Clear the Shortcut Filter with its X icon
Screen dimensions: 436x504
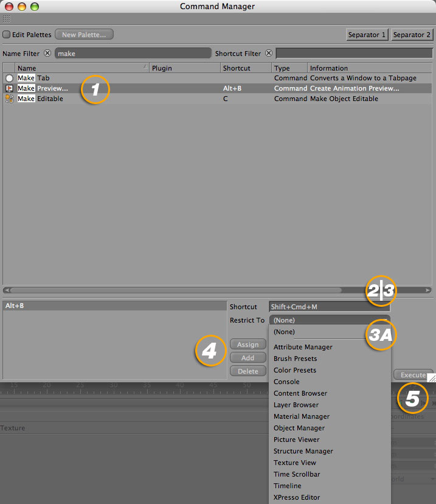268,54
